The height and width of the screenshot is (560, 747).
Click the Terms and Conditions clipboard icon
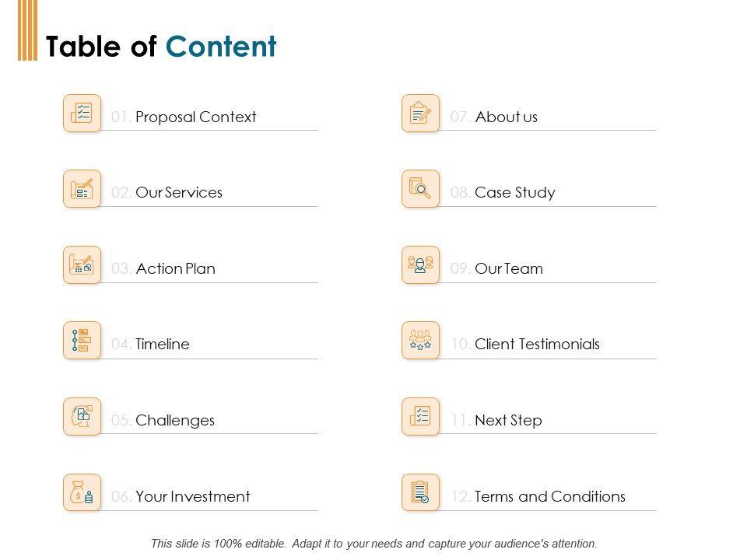pyautogui.click(x=420, y=492)
